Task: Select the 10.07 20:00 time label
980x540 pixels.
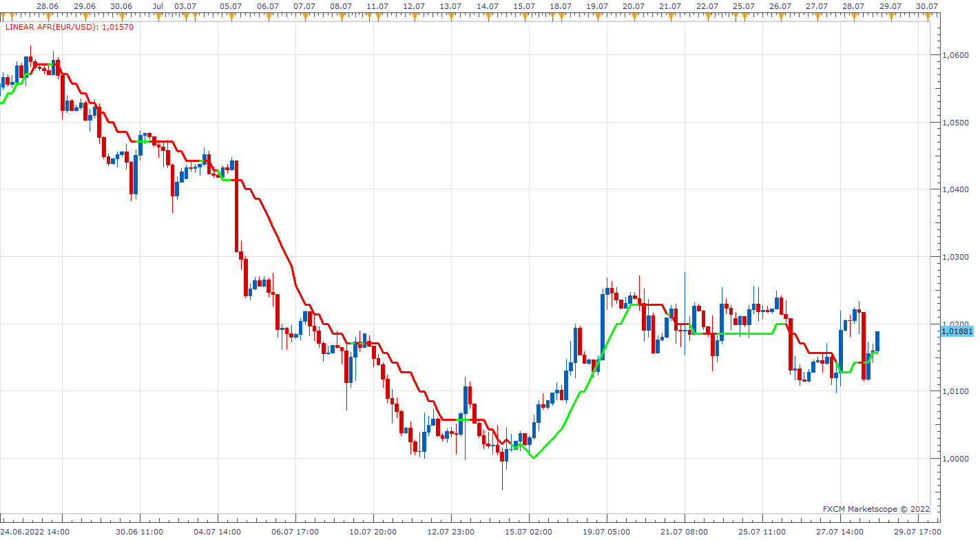Action: pos(373,532)
